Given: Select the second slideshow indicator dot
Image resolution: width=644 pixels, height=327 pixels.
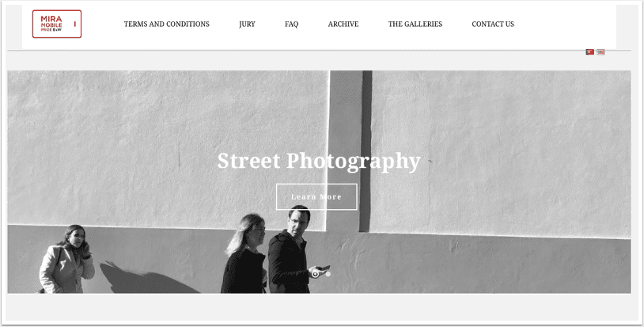Looking at the screenshot, I should click(x=328, y=274).
